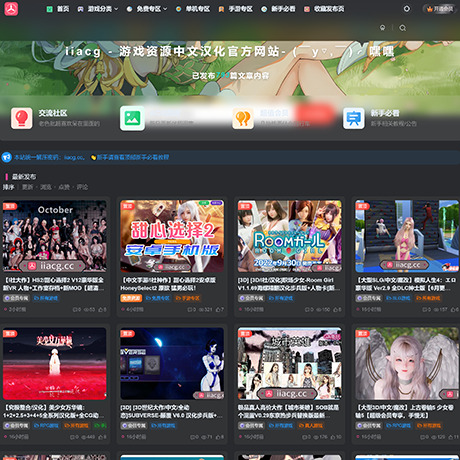This screenshot has height=460, width=460.
Task: Open the 单机专区 menu item
Action: tap(193, 9)
